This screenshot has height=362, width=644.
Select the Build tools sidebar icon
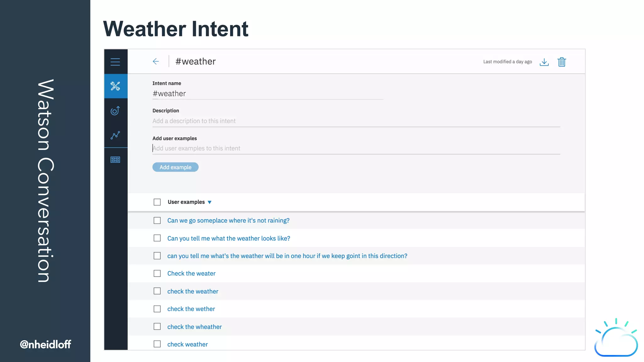click(115, 86)
